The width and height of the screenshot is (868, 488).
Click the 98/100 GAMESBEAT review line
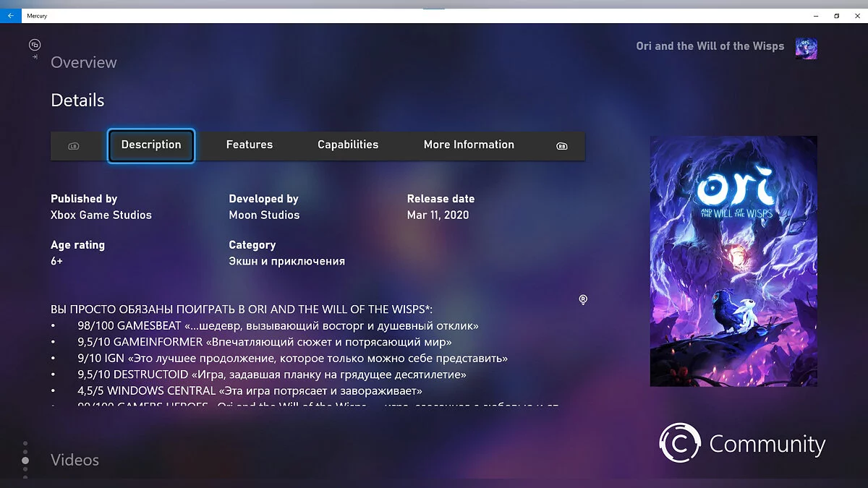278,326
